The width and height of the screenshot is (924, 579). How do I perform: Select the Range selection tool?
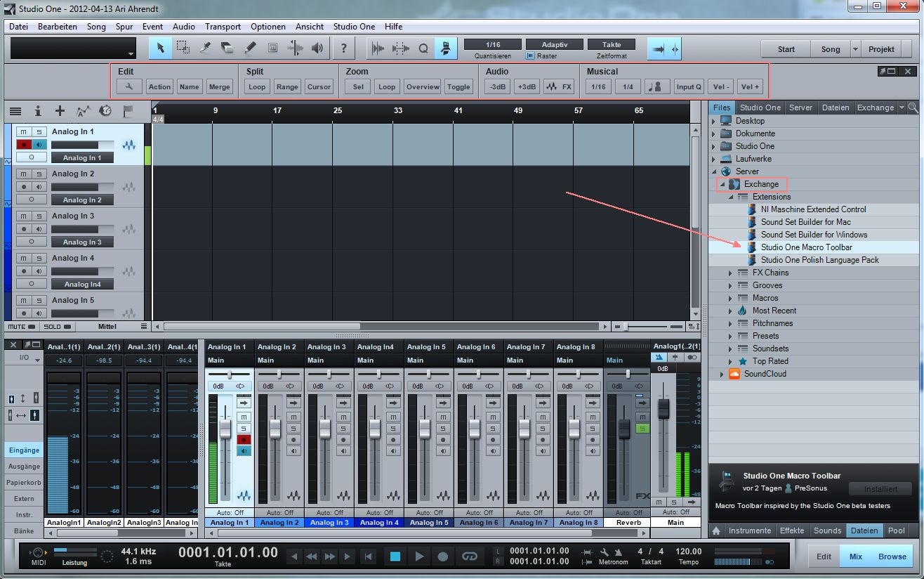183,48
